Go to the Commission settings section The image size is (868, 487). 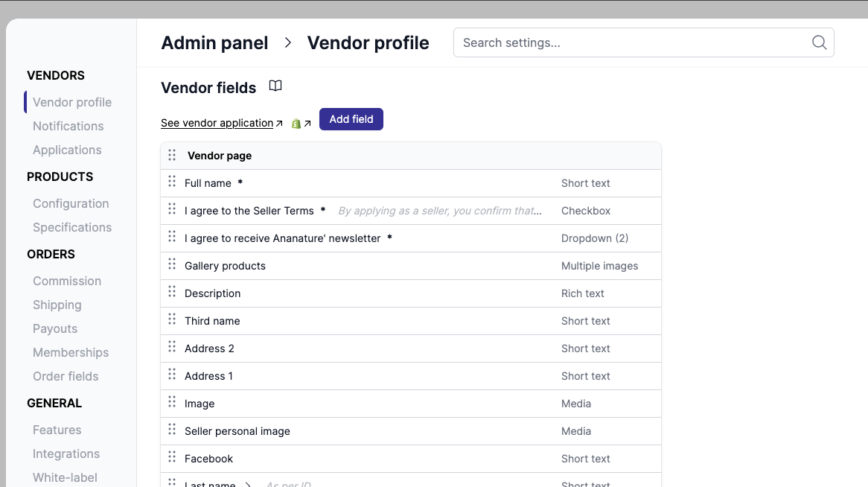point(67,281)
